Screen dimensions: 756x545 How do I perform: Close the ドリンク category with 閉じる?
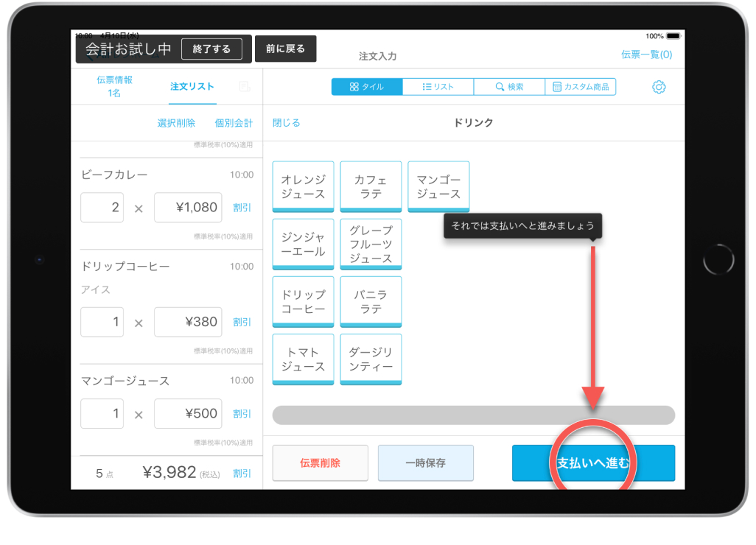click(287, 123)
